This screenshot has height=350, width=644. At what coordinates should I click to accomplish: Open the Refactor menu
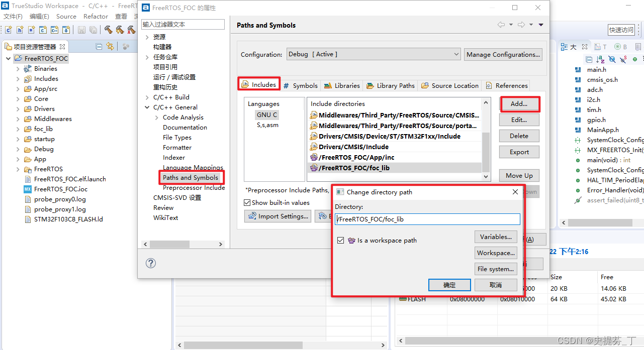click(x=96, y=17)
